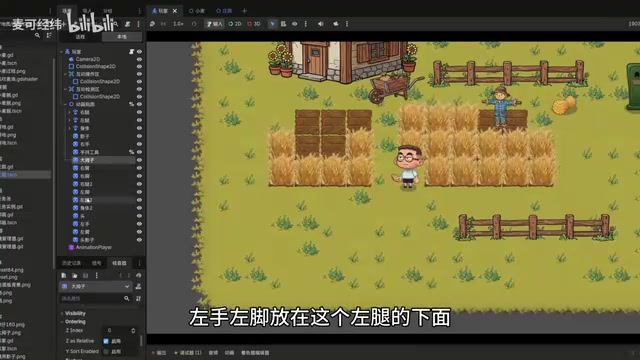Click the Camera2D node icon
Image resolution: width=640 pixels, height=360 pixels.
tap(71, 59)
